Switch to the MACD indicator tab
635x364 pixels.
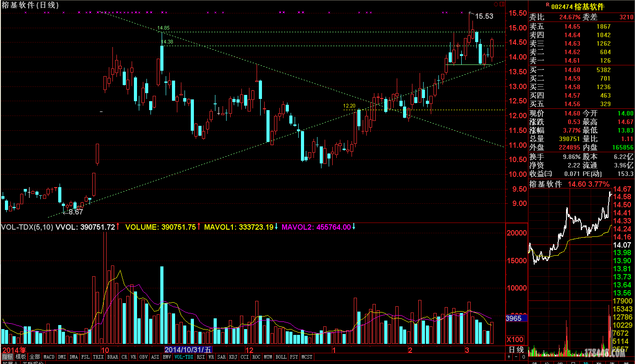click(49, 357)
